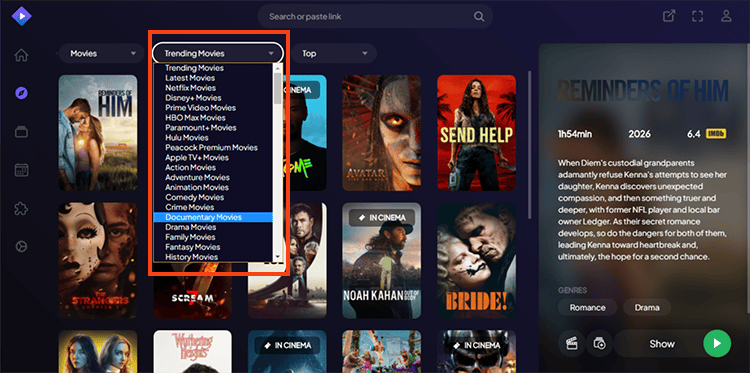Open the Calendar icon in sidebar

(x=21, y=170)
